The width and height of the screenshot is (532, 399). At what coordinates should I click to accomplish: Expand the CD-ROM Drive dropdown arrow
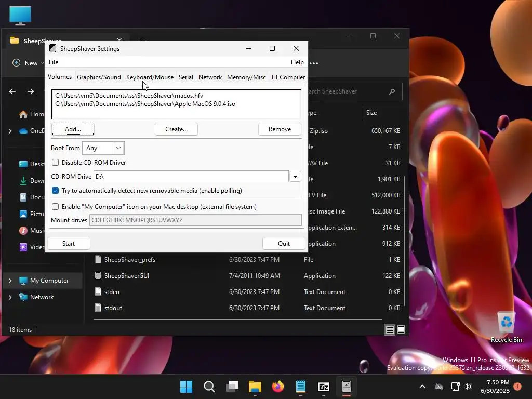coord(295,177)
